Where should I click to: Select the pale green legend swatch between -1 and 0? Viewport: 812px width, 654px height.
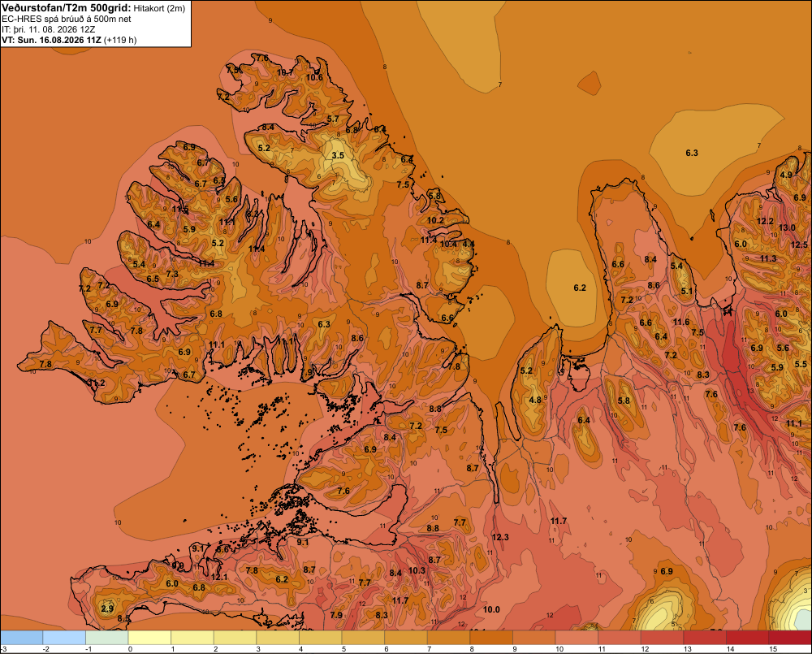(106, 638)
